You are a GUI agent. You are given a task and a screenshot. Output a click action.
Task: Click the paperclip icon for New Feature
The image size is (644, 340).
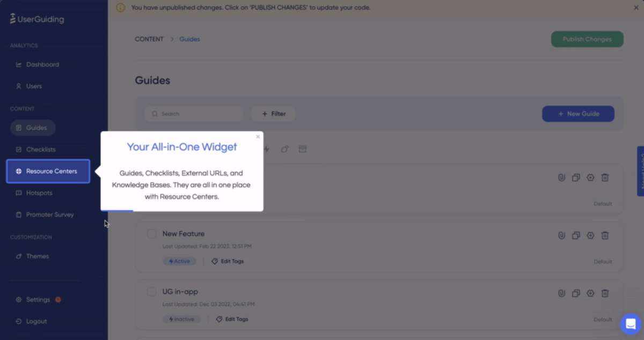(561, 235)
